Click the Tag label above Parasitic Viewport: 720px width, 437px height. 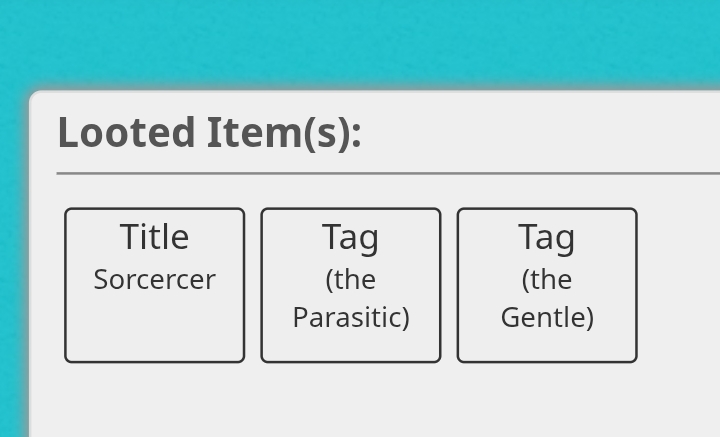[x=350, y=238]
